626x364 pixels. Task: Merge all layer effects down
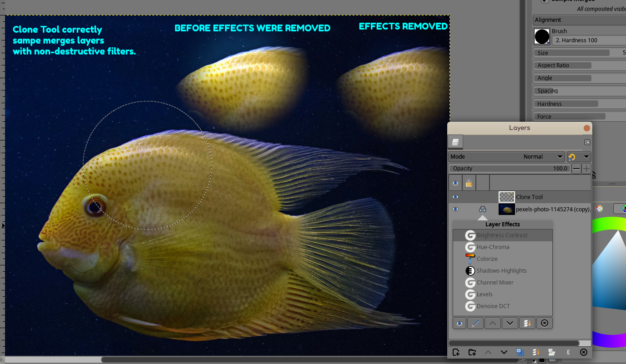tap(527, 324)
